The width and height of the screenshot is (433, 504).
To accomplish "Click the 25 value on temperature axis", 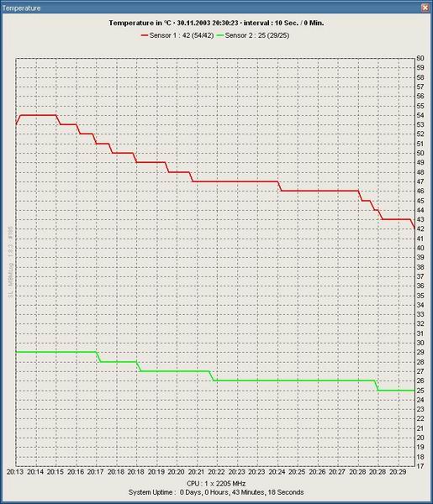I will (420, 391).
